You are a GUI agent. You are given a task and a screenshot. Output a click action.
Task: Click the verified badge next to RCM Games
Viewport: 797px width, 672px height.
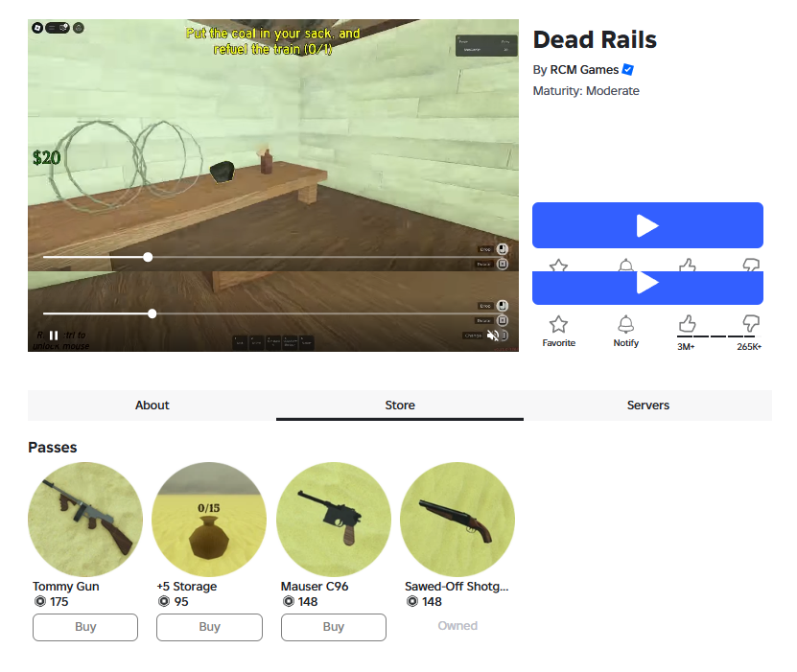click(x=628, y=70)
